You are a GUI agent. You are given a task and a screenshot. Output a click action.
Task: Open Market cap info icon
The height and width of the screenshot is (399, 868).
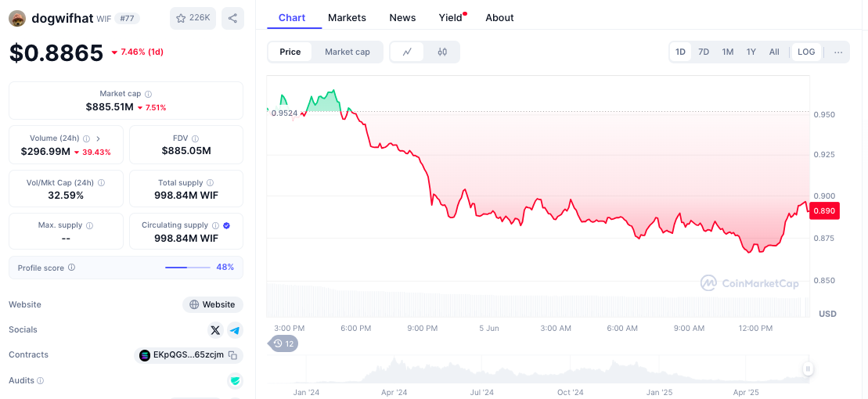click(x=149, y=94)
